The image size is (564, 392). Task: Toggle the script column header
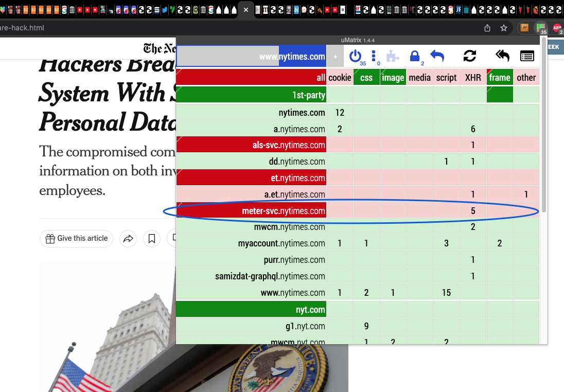click(446, 78)
